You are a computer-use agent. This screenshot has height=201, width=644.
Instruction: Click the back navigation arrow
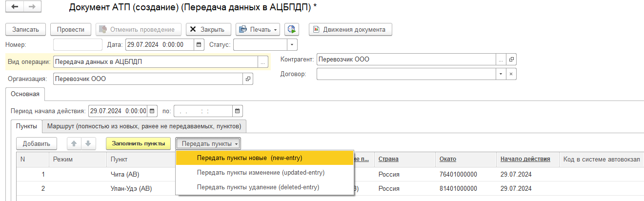(x=15, y=7)
